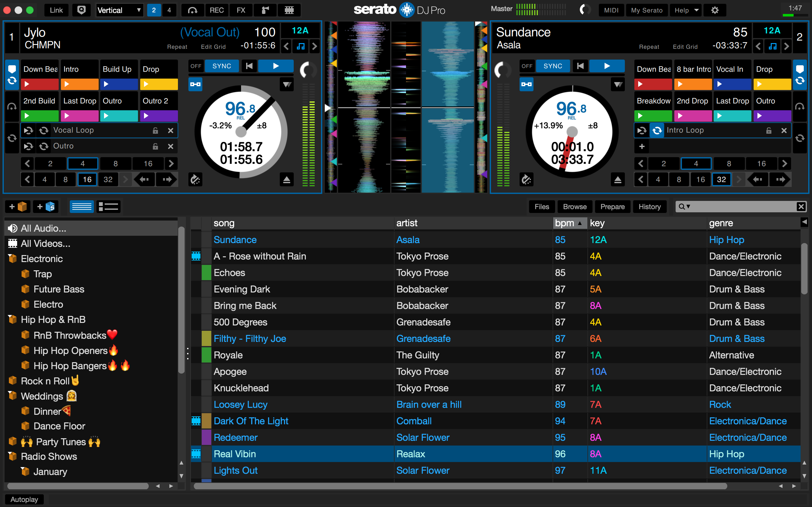
Task: Click the Prepare button in library tabs
Action: pos(612,207)
